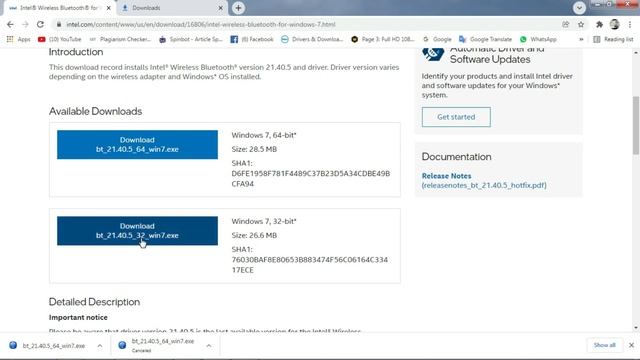
Task: Open the Release Notes link
Action: point(447,176)
